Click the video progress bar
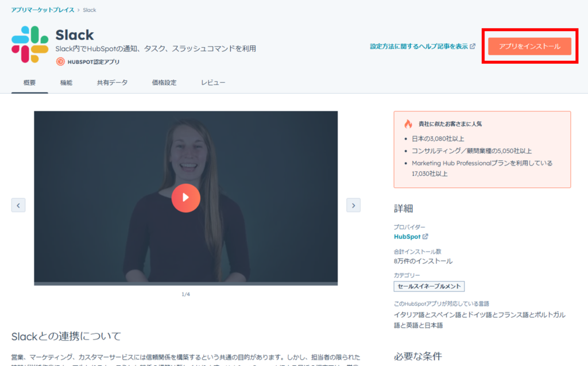Viewport: 588px width, 366px height. coord(185,284)
